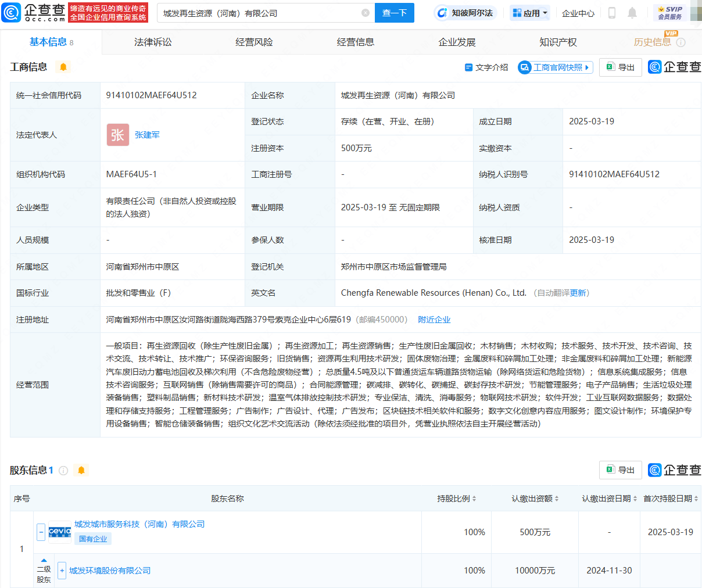
Task: Open the mobile phone app icon
Action: (x=612, y=13)
